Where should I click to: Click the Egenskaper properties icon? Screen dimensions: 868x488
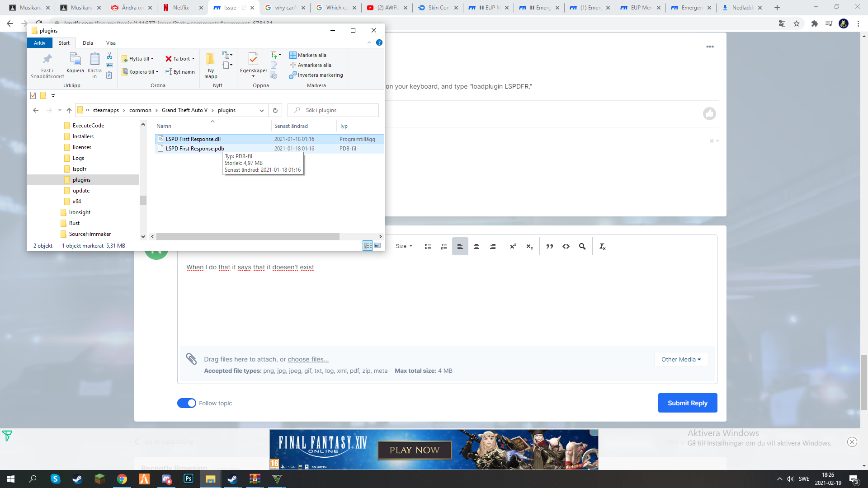pos(253,59)
